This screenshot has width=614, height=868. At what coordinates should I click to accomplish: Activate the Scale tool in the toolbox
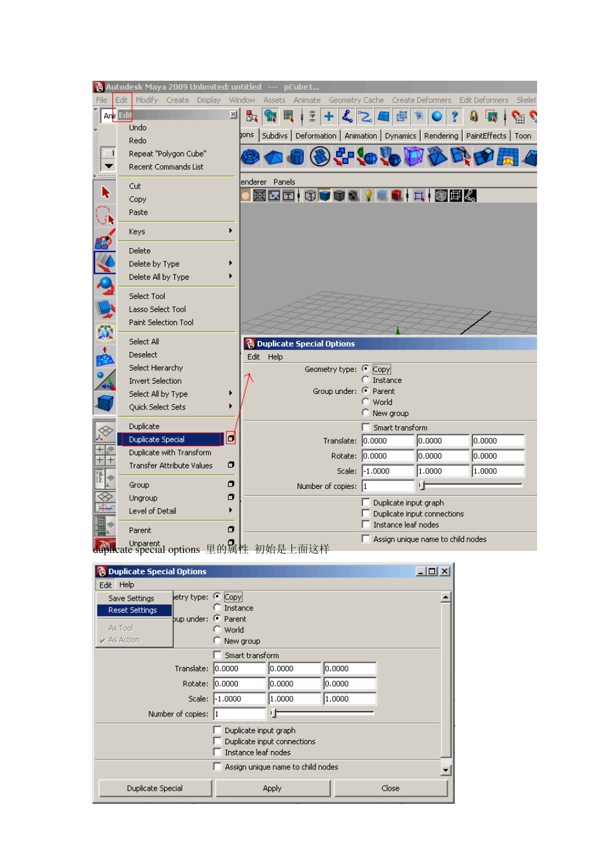(105, 309)
